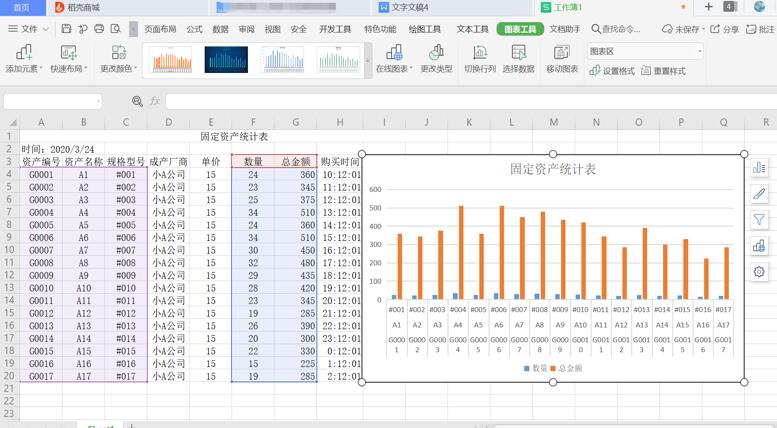Click the ribbon tabs scroll-left arrow
The height and width of the screenshot is (428, 777).
133,29
